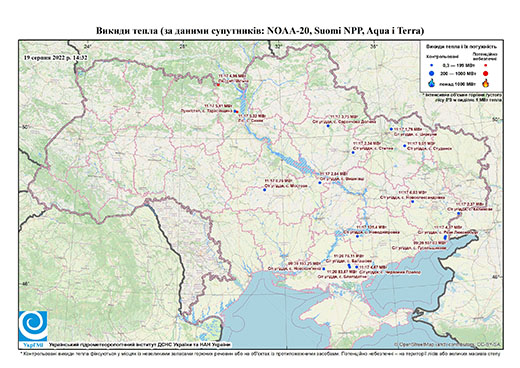Click the blue marker for 0,75 MWt hotspot
The height and width of the screenshot is (368, 520).
[x=265, y=190]
